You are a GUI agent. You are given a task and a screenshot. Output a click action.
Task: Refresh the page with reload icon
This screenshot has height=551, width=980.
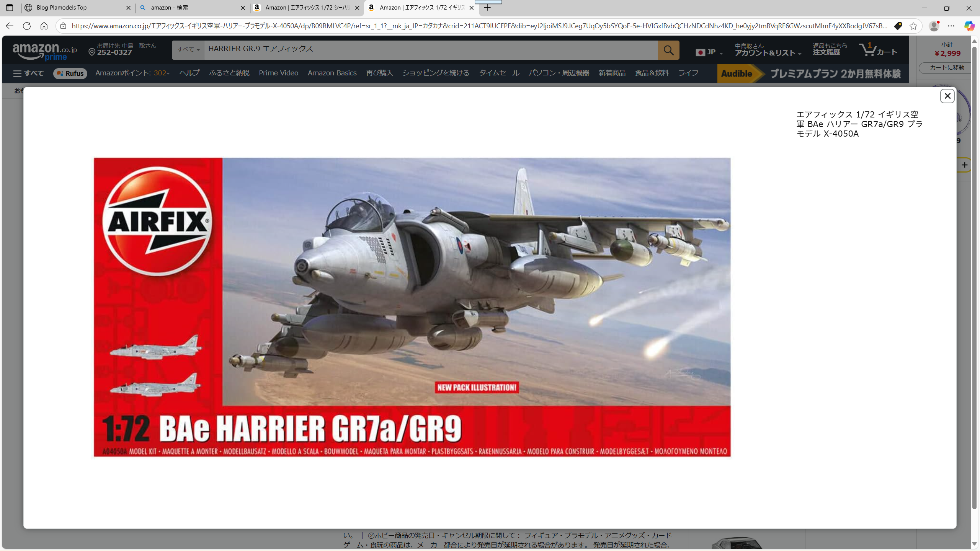pos(27,26)
